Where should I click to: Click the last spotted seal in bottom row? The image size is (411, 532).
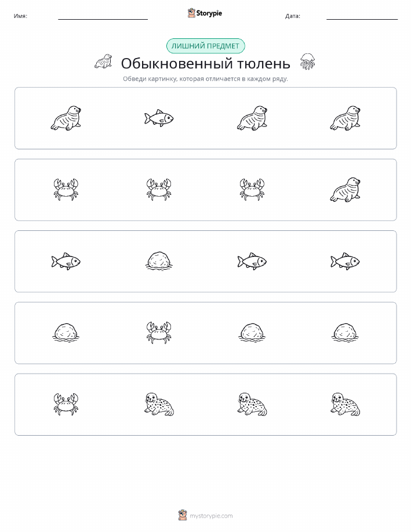point(345,404)
